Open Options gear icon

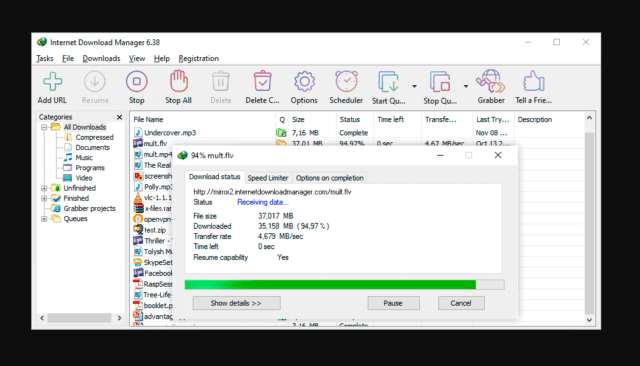(304, 82)
